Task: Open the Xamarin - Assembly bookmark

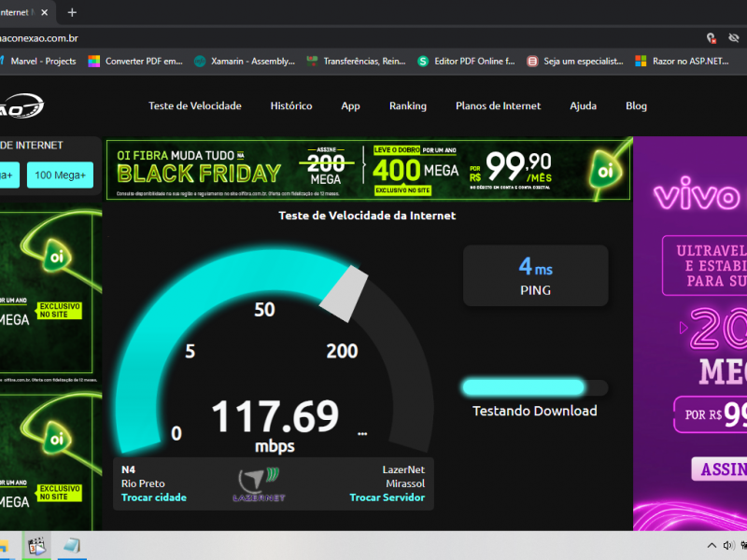Action: (245, 61)
